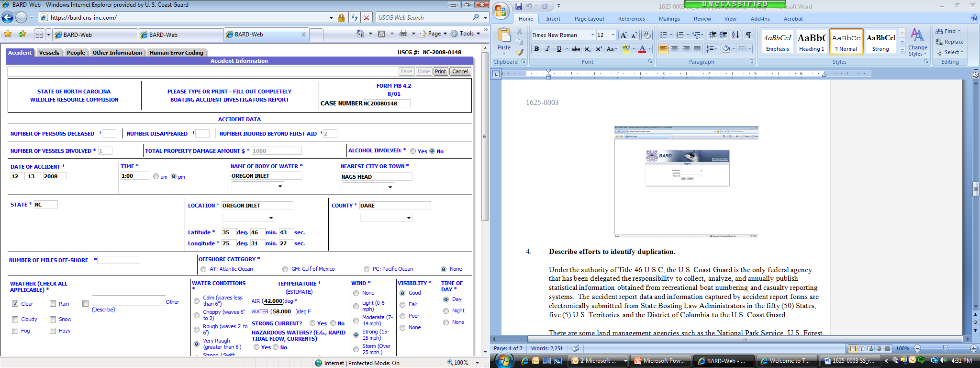Switch to the Vessels tab
The width and height of the screenshot is (980, 368).
[49, 53]
